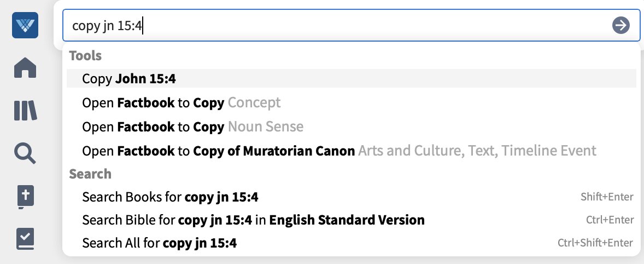Open Factbook to Copy of Muratorian Canon
Image resolution: width=644 pixels, height=264 pixels.
tap(351, 151)
